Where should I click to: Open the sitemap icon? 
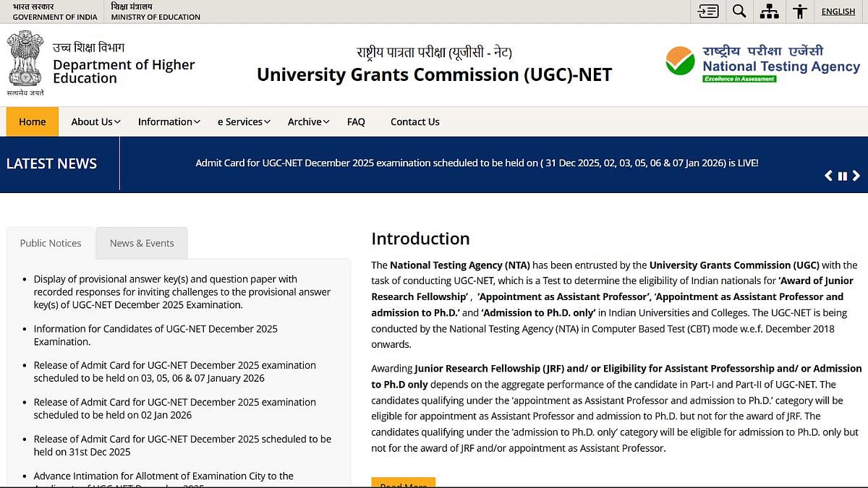coord(769,11)
